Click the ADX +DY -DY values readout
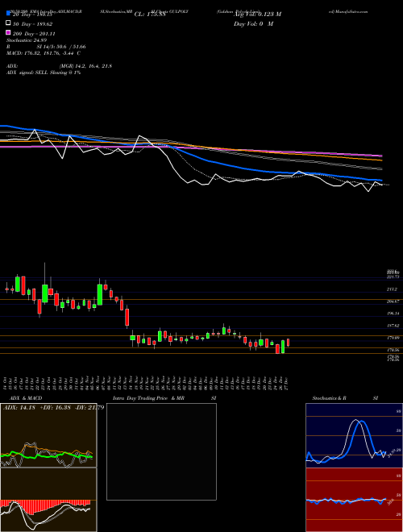This screenshot has width=403, height=532. pyautogui.click(x=53, y=407)
